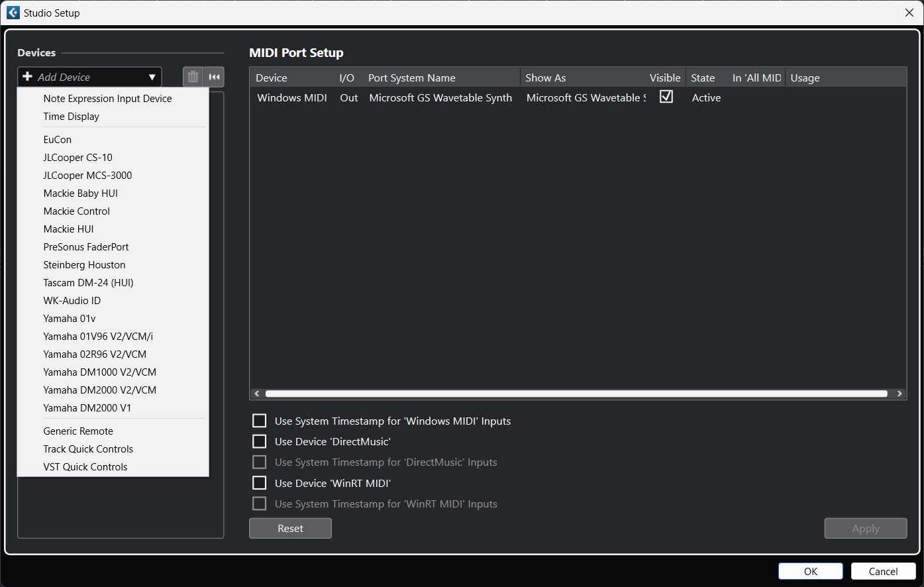The height and width of the screenshot is (587, 924).
Task: Click the Port System Name column header
Action: (411, 78)
